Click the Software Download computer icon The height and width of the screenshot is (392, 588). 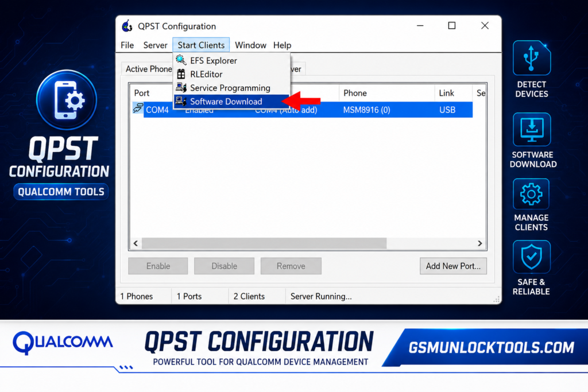(181, 101)
